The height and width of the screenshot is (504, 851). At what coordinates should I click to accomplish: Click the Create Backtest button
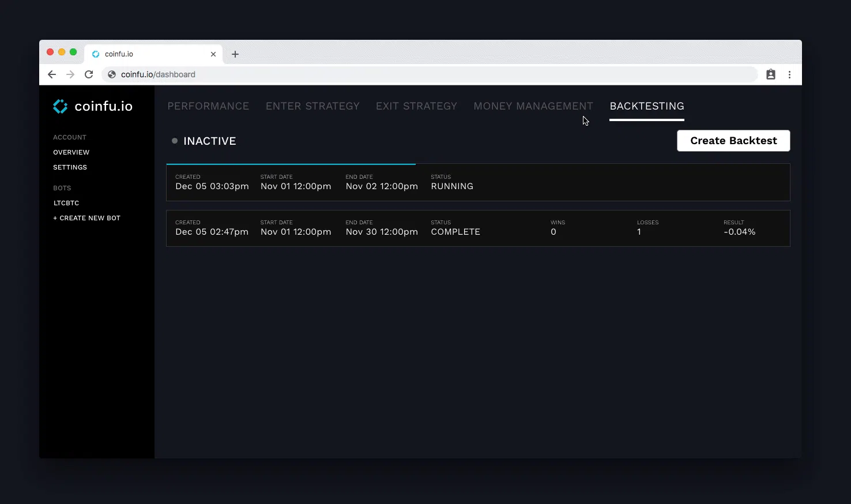pyautogui.click(x=733, y=141)
